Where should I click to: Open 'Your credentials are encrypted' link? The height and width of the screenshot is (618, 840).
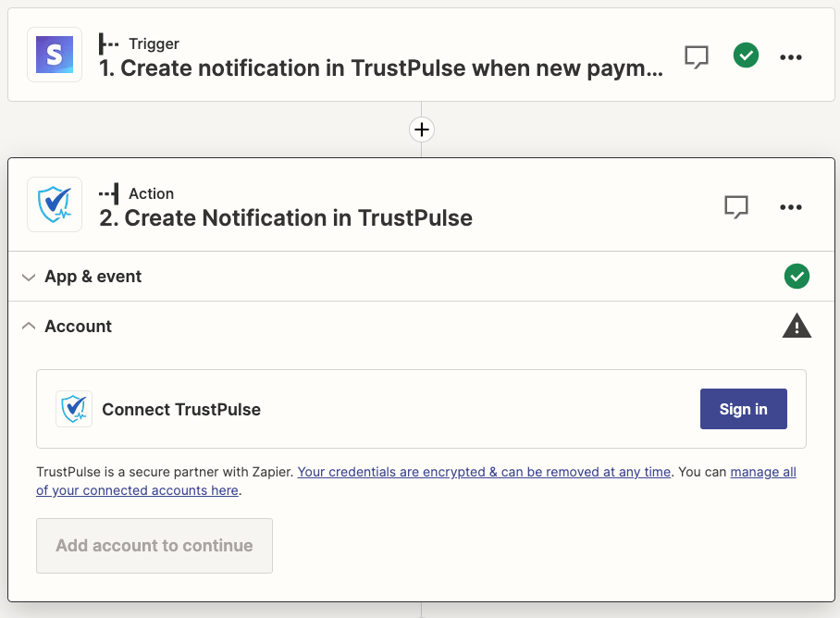484,472
